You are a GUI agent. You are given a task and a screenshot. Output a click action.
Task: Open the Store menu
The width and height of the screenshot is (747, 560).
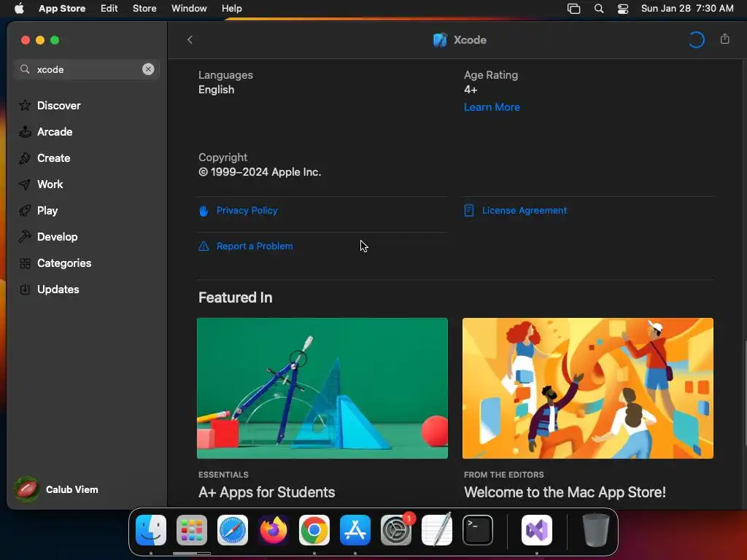[x=144, y=9]
